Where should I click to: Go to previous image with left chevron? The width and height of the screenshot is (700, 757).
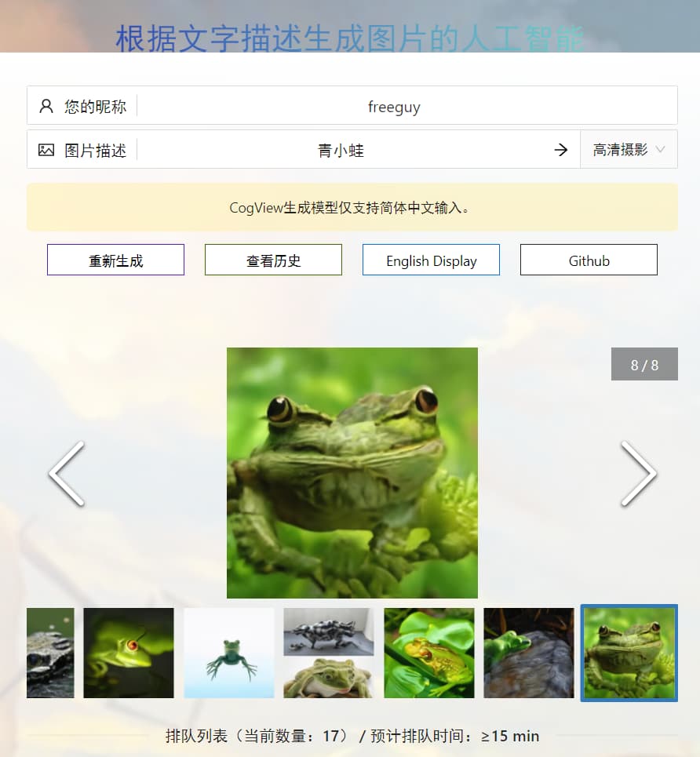coord(67,473)
